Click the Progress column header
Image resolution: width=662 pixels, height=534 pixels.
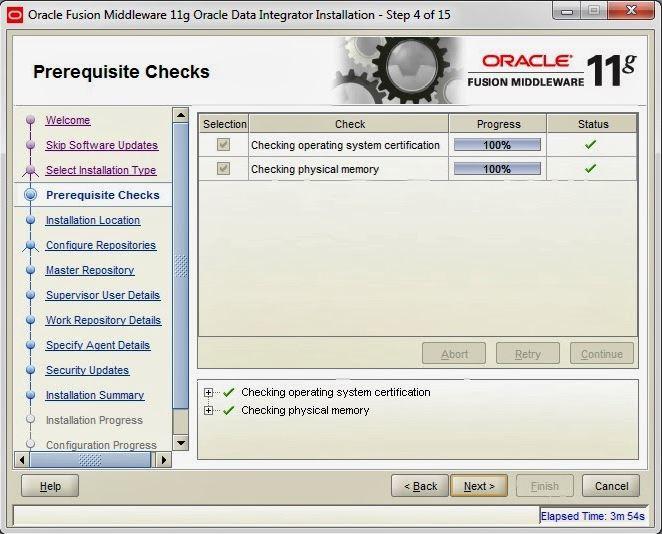click(x=498, y=124)
